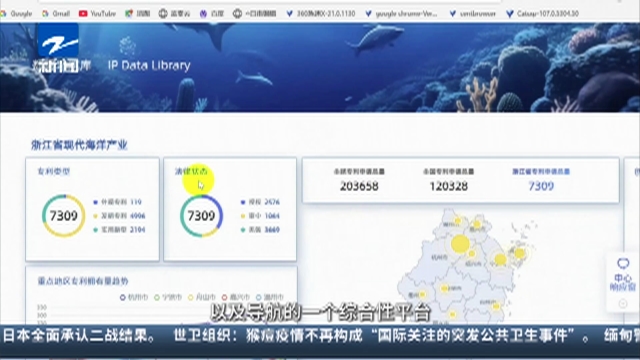The height and width of the screenshot is (360, 640).
Task: Click the 120328 national applications stat
Action: (x=448, y=180)
